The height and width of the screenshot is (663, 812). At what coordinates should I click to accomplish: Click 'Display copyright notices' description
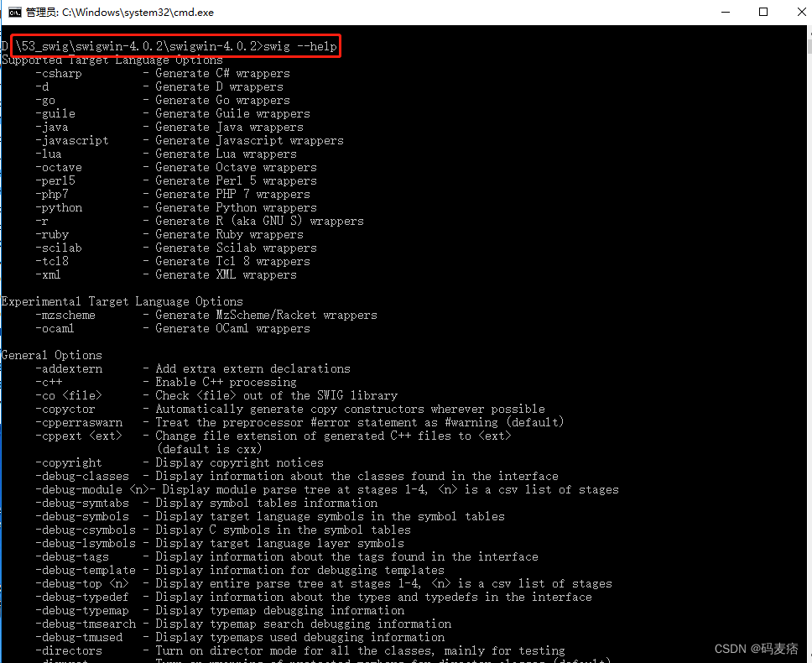pos(239,463)
